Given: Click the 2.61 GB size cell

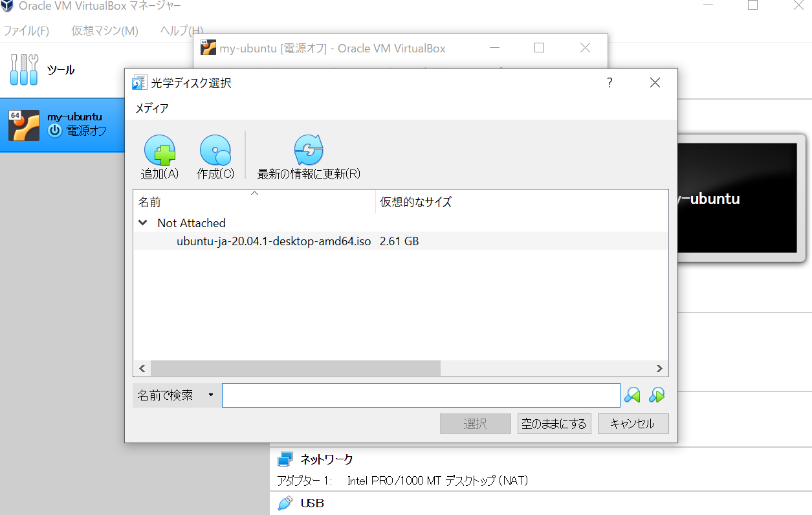Looking at the screenshot, I should click(x=399, y=241).
